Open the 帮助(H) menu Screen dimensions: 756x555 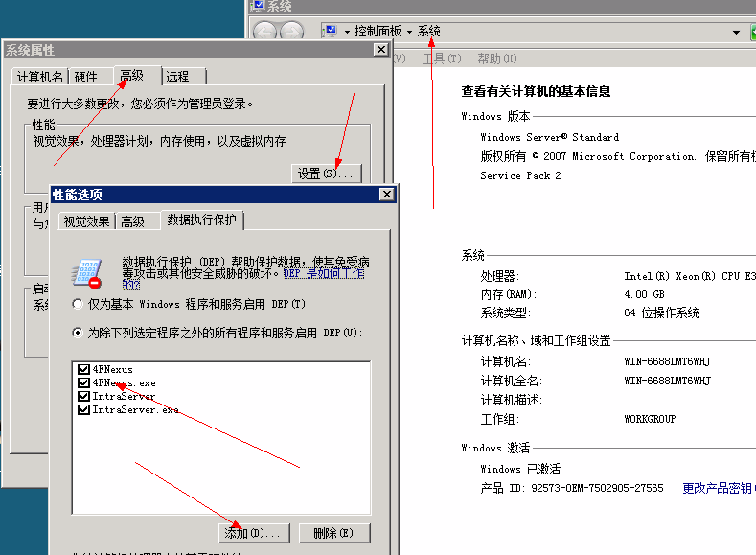coord(496,58)
